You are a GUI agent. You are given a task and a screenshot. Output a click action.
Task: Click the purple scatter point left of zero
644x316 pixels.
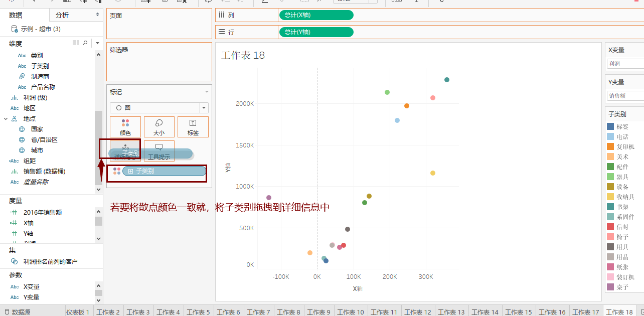coord(269,198)
